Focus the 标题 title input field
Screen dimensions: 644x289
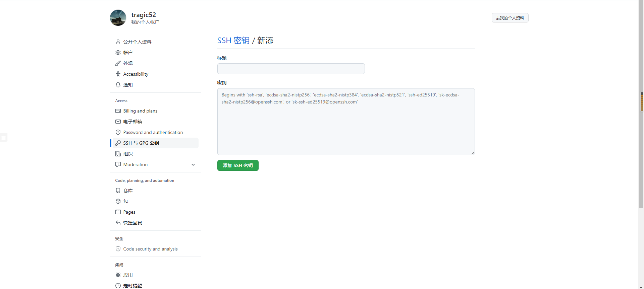[x=291, y=69]
